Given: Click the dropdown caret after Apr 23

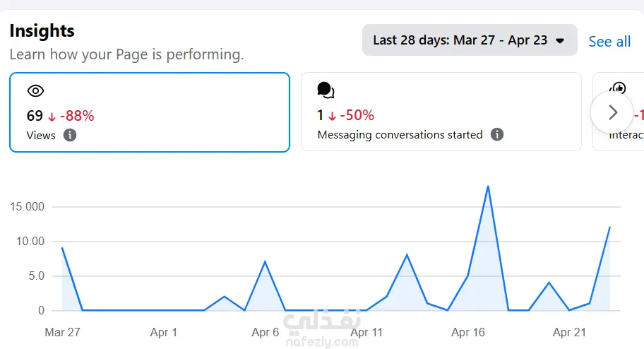Looking at the screenshot, I should click(x=559, y=41).
